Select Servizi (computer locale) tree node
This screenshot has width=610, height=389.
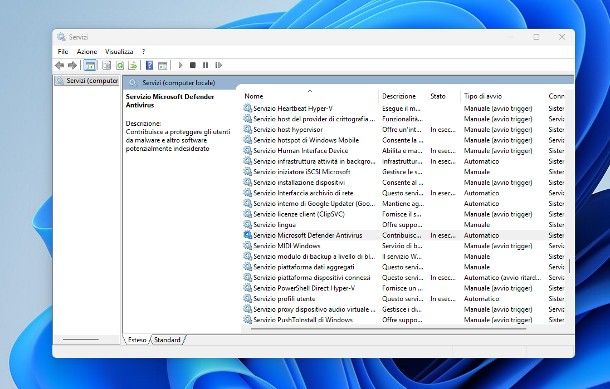coord(87,81)
